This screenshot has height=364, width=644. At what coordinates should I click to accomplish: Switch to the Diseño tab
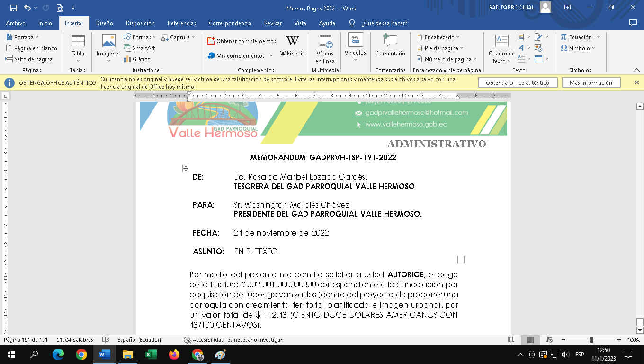pos(104,23)
